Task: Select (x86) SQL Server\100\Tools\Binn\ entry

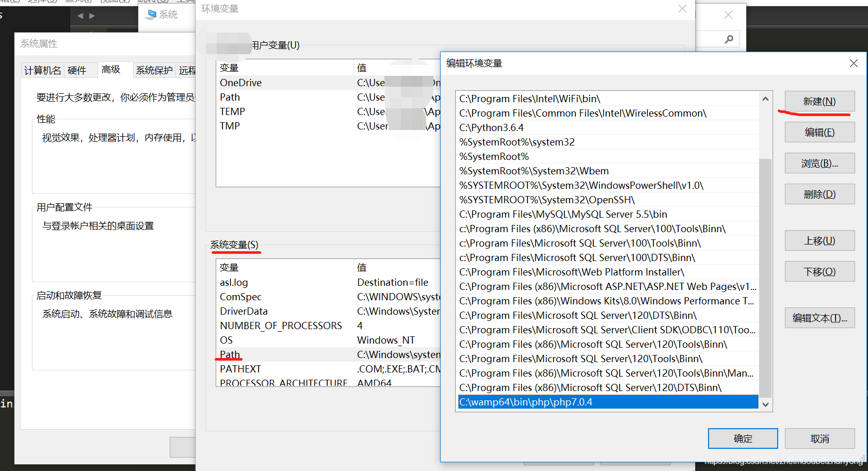Action: tap(608, 229)
